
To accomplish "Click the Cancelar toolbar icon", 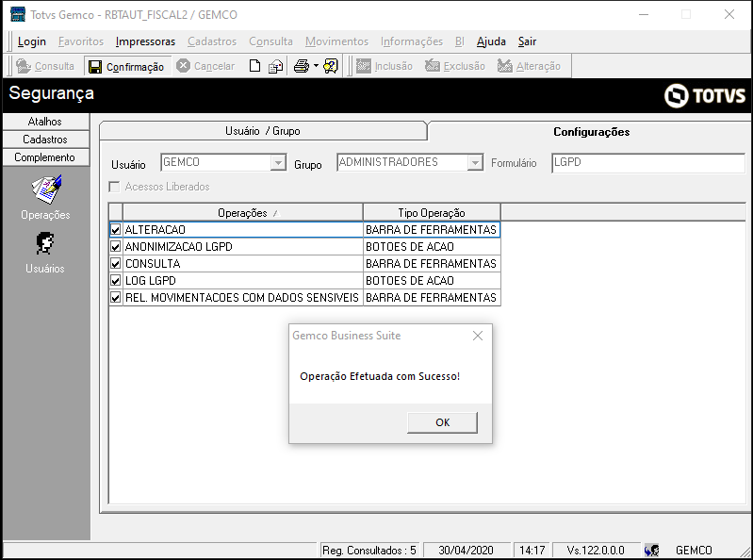I will click(x=183, y=66).
